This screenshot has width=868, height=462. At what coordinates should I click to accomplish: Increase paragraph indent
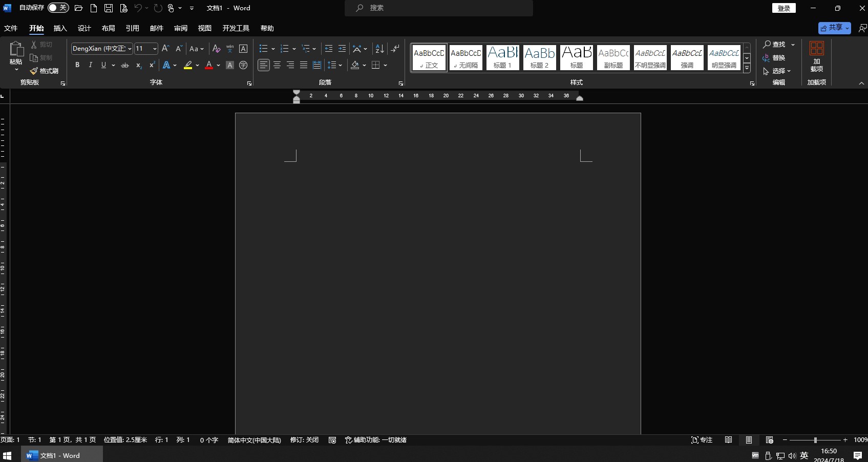[x=342, y=49]
